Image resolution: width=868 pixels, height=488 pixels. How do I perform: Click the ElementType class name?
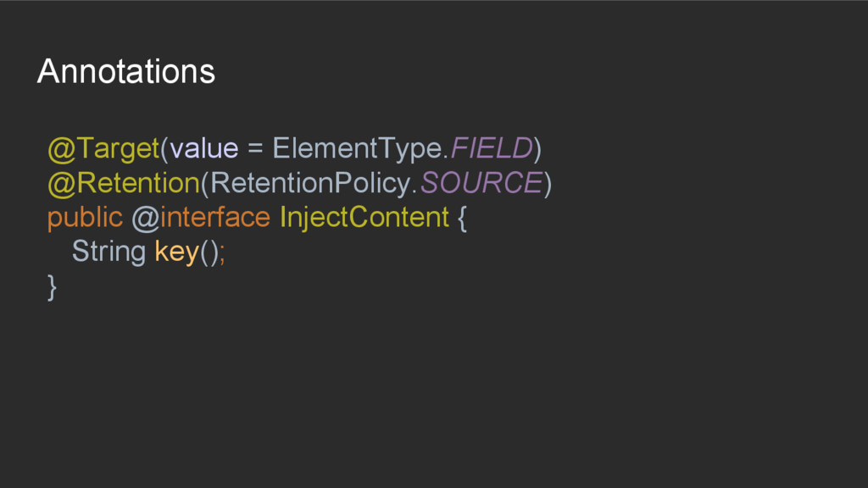[x=357, y=149]
